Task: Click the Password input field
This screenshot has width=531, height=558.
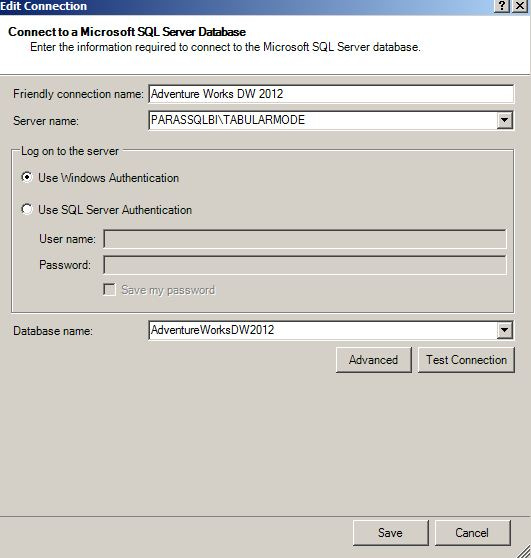Action: coord(305,265)
